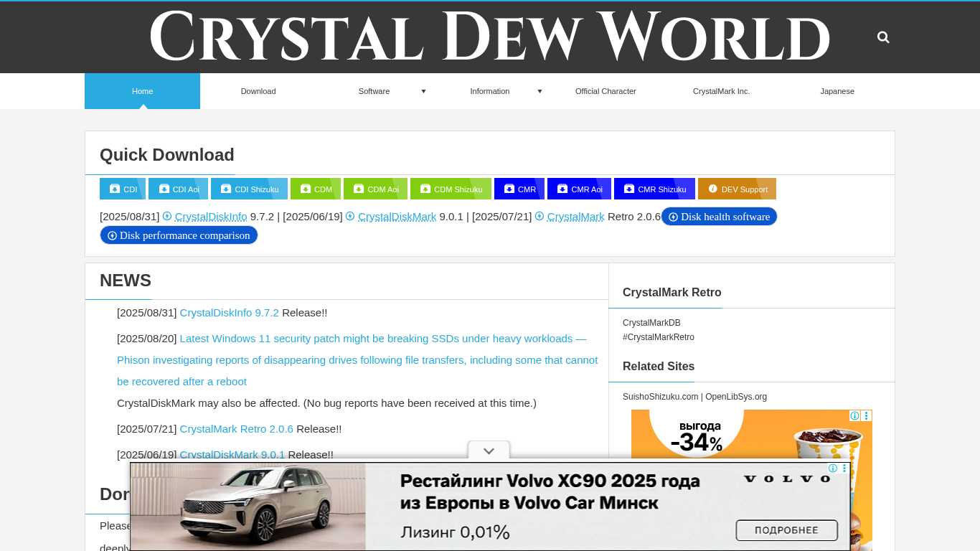Visit the CrystalMarkDB sidebar link

pyautogui.click(x=651, y=323)
